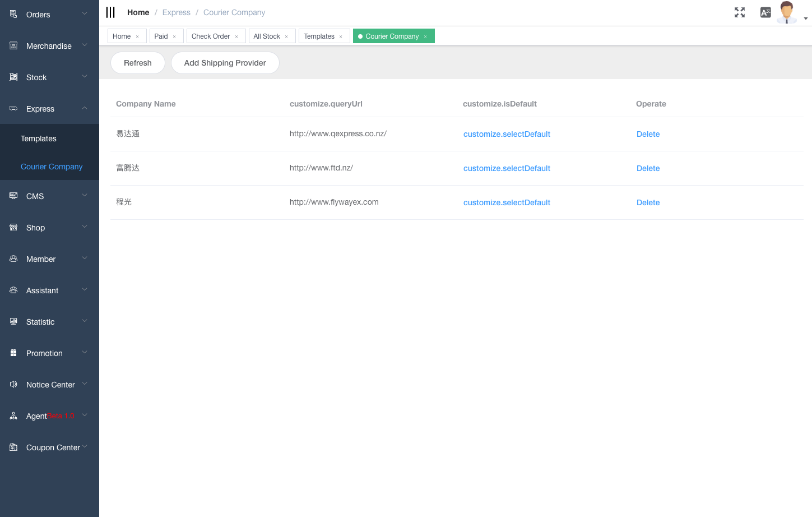Click the Shop storefront icon
This screenshot has height=517, width=812.
point(12,227)
